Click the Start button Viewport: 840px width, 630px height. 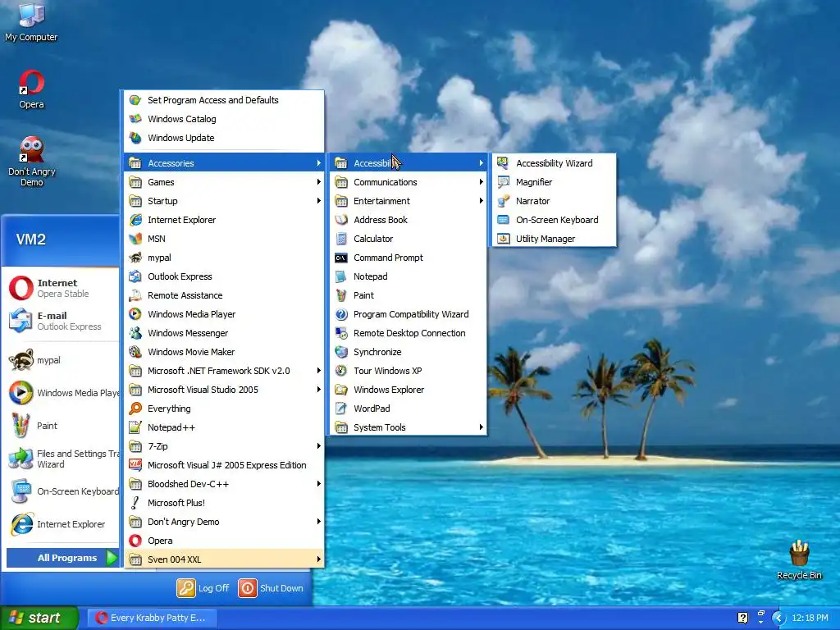[x=39, y=618]
